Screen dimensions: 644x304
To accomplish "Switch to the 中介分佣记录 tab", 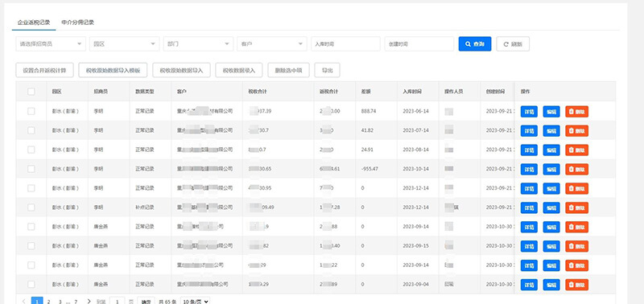I will (x=77, y=23).
